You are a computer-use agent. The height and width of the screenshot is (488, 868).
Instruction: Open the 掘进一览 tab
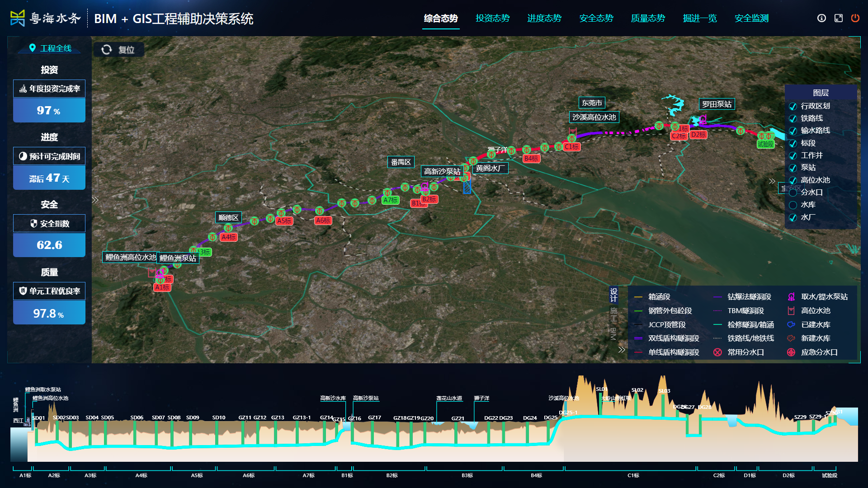[700, 19]
